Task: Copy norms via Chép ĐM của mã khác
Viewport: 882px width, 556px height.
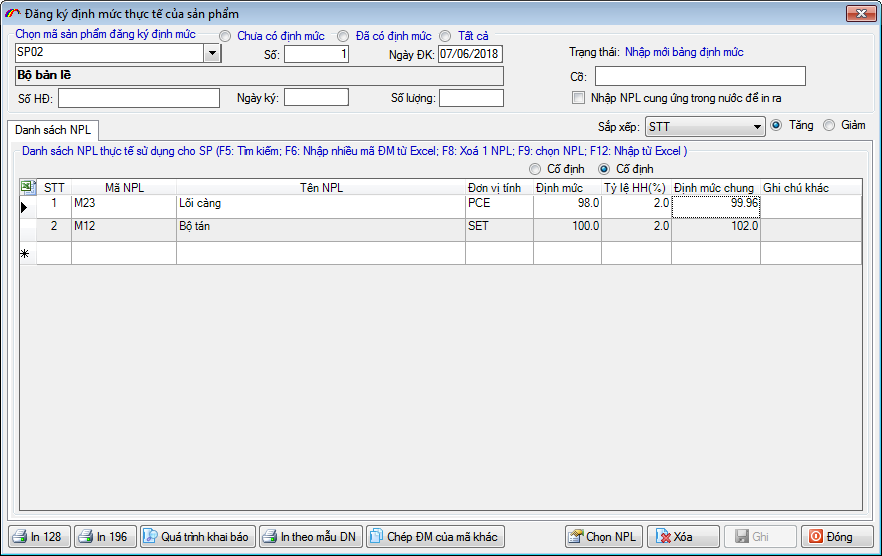Action: (435, 537)
